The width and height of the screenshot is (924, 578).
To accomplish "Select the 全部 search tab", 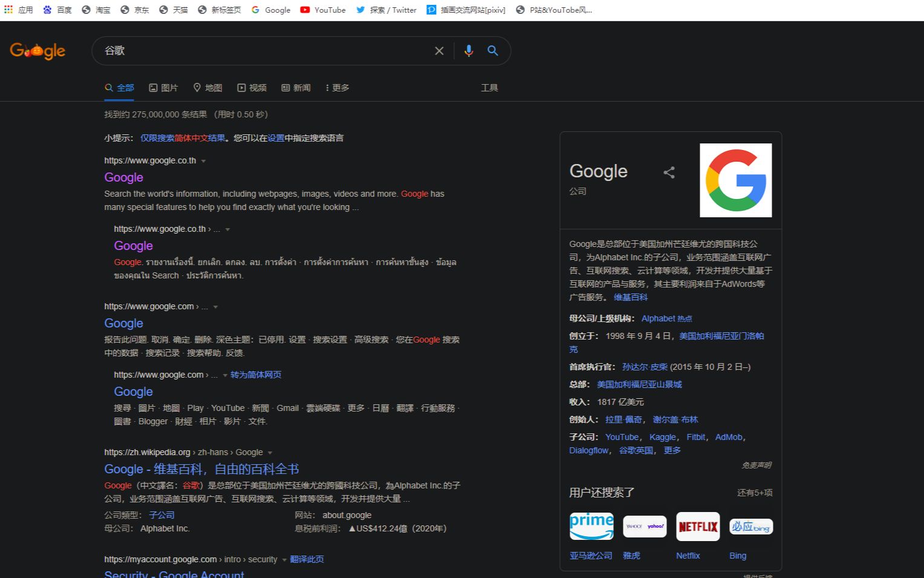I will tap(119, 88).
